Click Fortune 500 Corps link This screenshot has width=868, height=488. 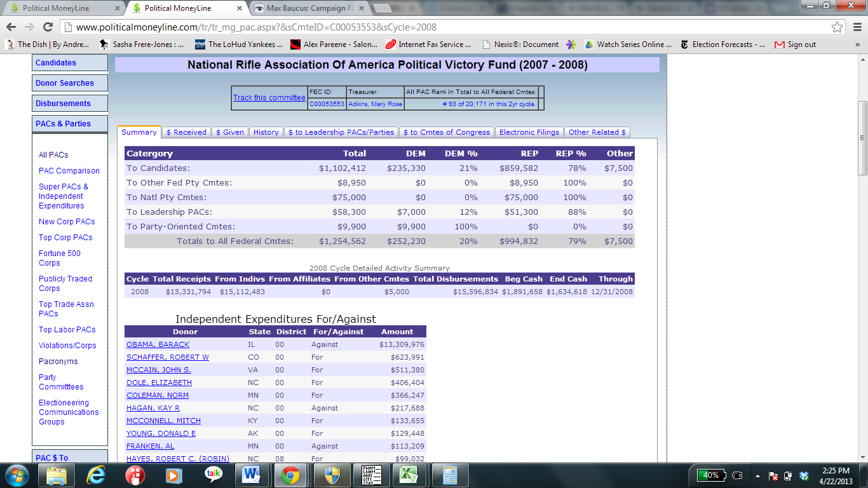pos(60,258)
